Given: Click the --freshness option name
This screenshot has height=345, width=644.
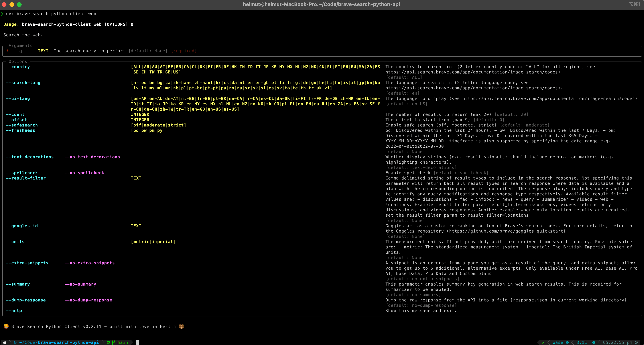Looking at the screenshot, I should click(x=20, y=130).
